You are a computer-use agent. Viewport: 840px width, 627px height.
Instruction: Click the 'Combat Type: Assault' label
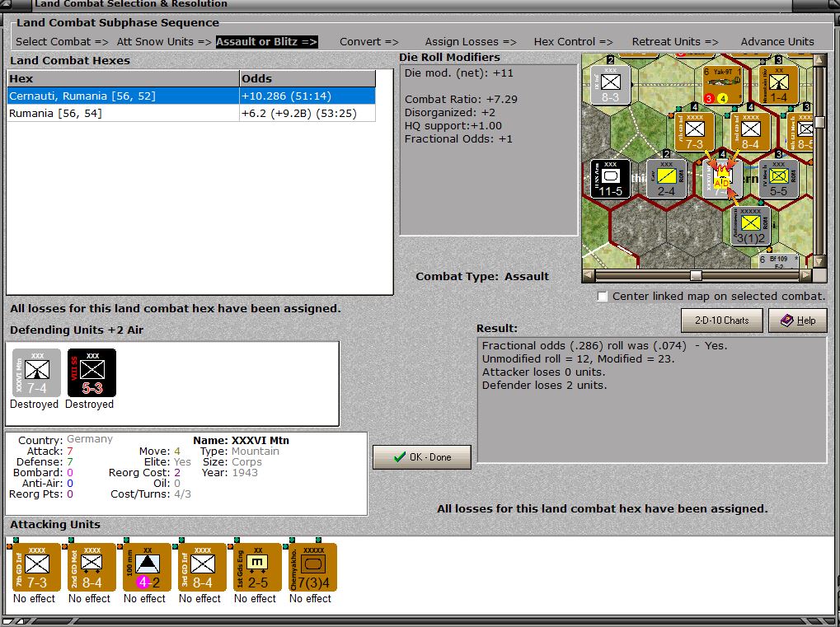point(482,276)
